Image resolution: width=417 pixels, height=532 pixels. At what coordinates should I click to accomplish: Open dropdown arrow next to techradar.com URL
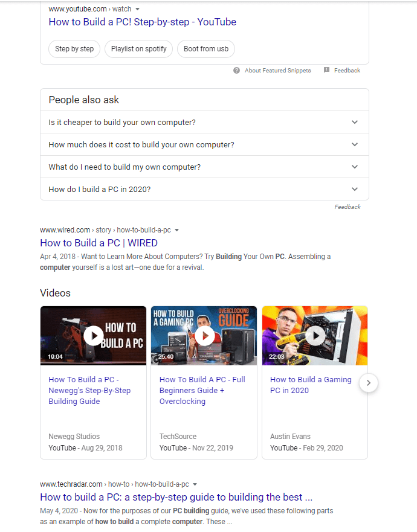pyautogui.click(x=195, y=484)
